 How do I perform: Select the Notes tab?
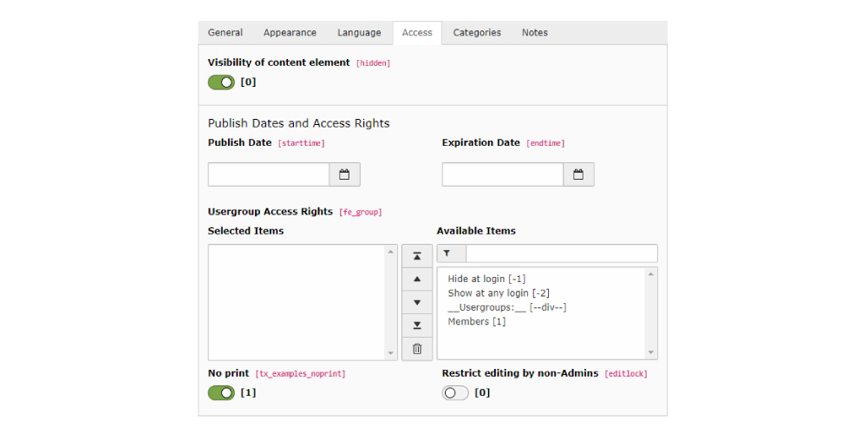pos(535,33)
